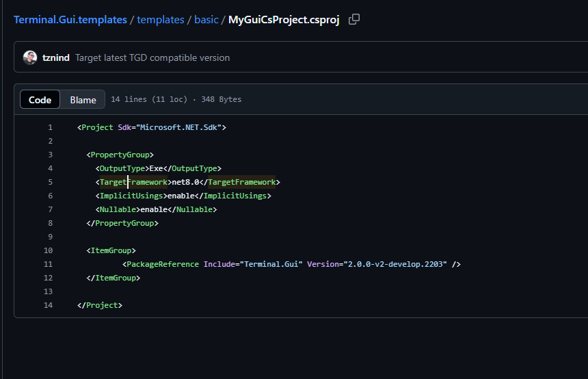Click line number 14 in the gutter
Screen dimensions: 588x379
(x=48, y=305)
